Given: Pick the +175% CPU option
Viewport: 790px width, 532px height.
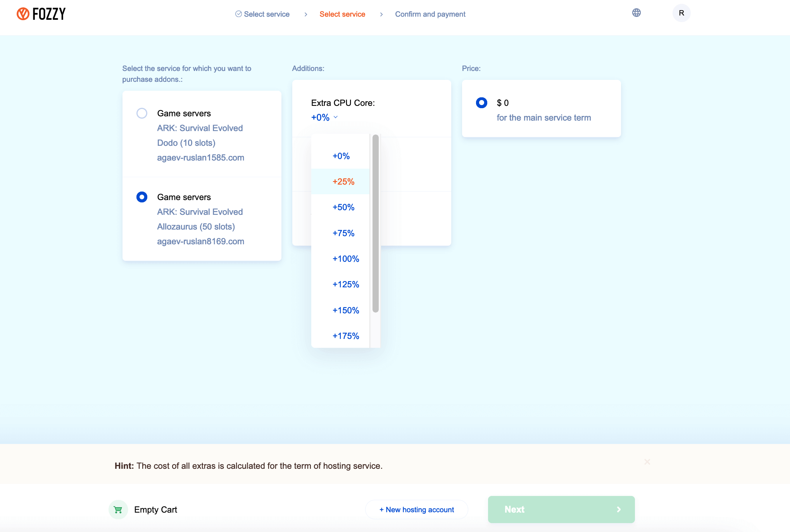Looking at the screenshot, I should [345, 336].
